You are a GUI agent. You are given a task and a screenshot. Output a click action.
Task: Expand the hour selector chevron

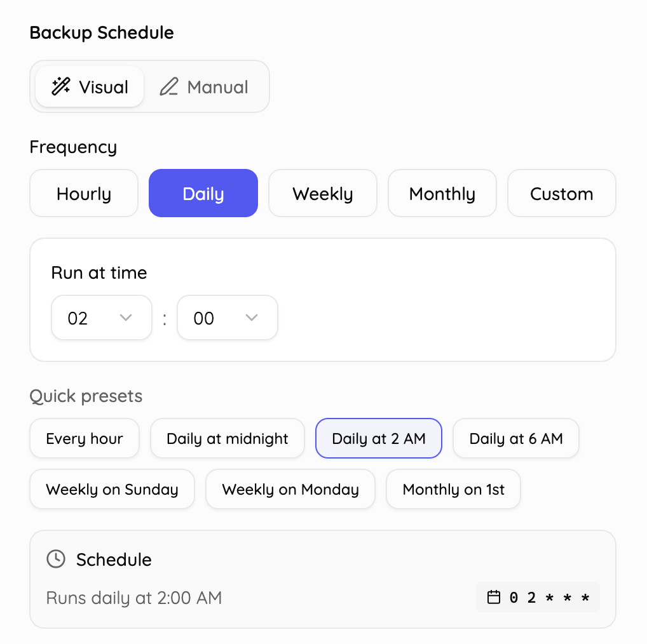126,318
